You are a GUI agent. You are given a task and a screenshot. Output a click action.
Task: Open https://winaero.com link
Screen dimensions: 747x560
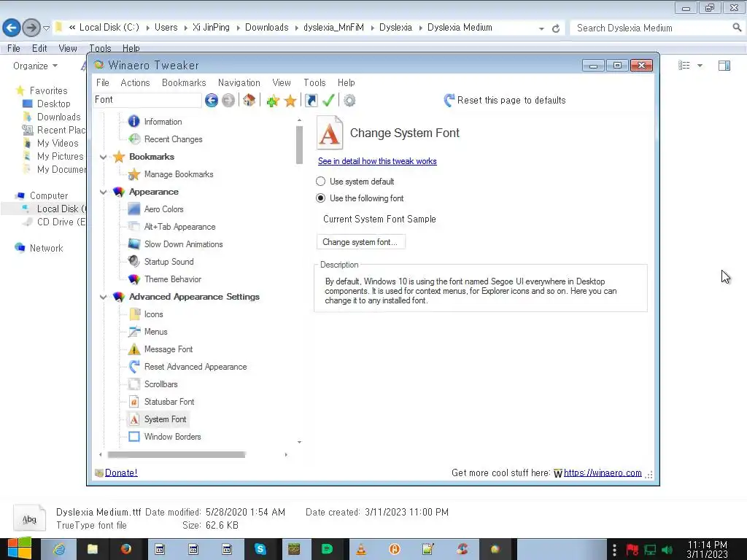coord(603,472)
